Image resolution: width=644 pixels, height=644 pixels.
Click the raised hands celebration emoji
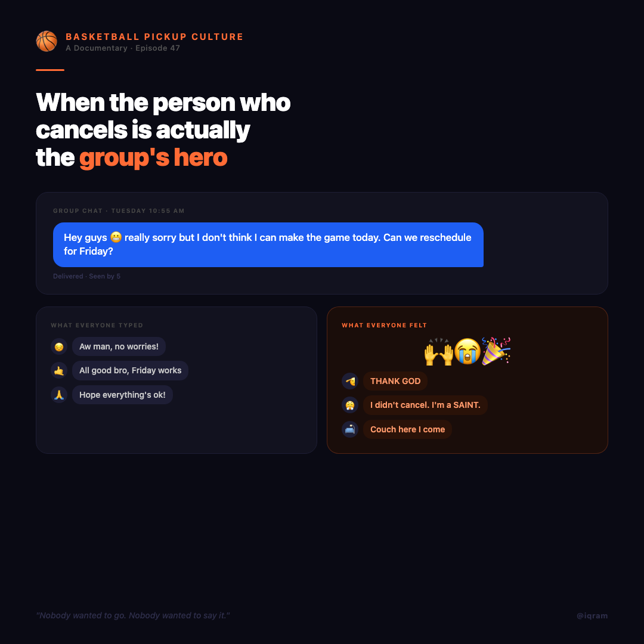click(x=439, y=352)
